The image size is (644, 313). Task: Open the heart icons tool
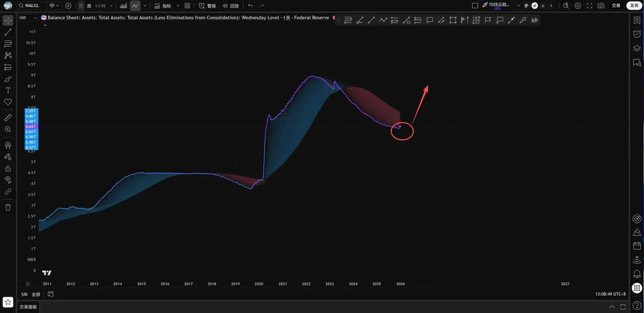(x=8, y=102)
